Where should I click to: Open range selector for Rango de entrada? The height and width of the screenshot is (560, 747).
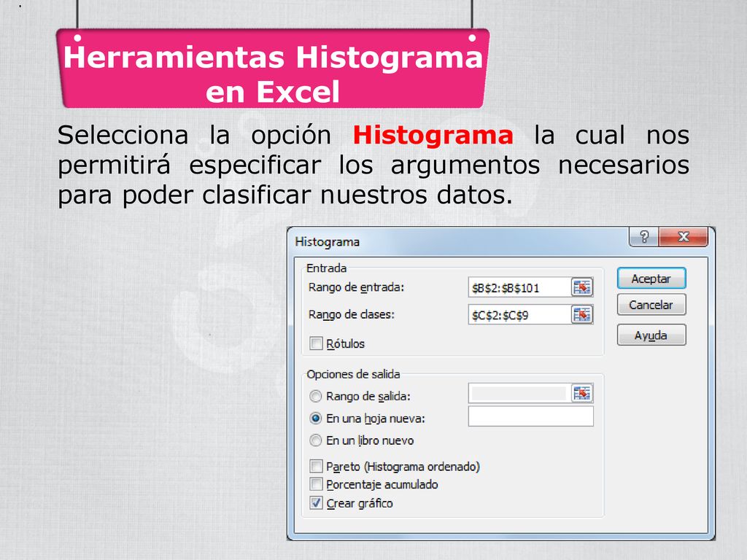[581, 287]
